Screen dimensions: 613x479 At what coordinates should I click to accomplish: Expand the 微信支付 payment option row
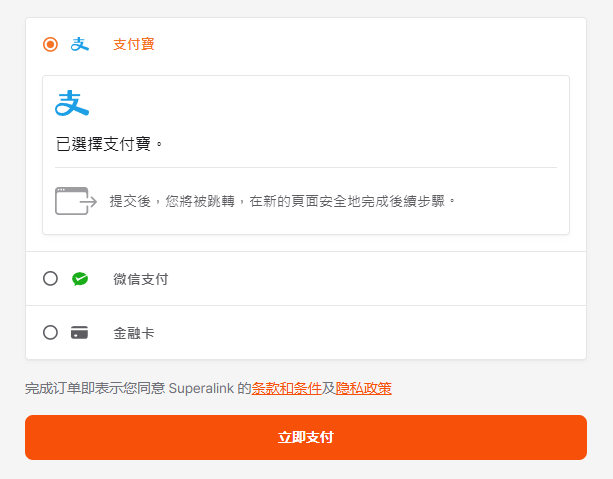(x=306, y=279)
